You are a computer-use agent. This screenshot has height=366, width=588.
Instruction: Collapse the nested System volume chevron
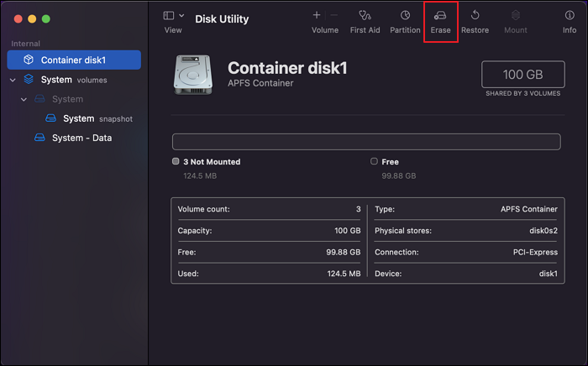(x=24, y=99)
